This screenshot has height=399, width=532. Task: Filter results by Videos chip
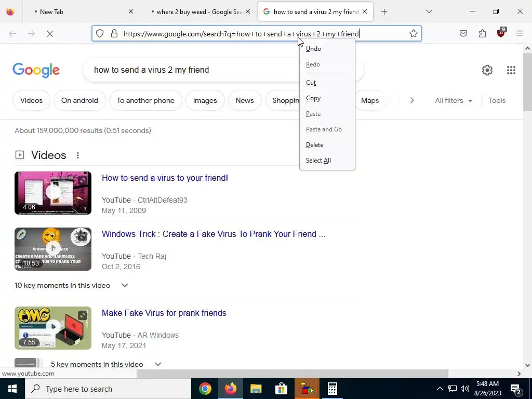[x=31, y=100]
